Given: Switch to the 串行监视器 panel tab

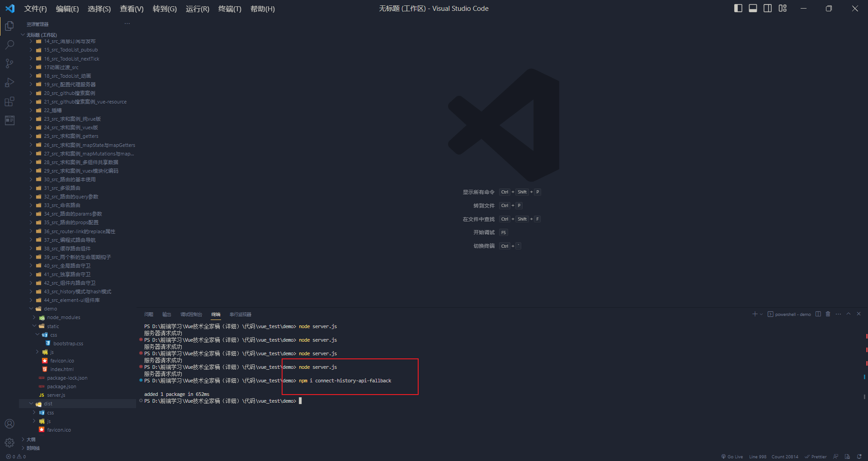Looking at the screenshot, I should pos(241,314).
